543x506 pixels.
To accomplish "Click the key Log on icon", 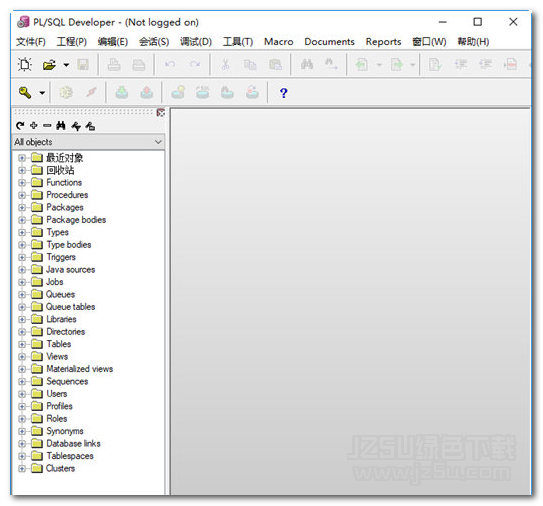I will [25, 92].
